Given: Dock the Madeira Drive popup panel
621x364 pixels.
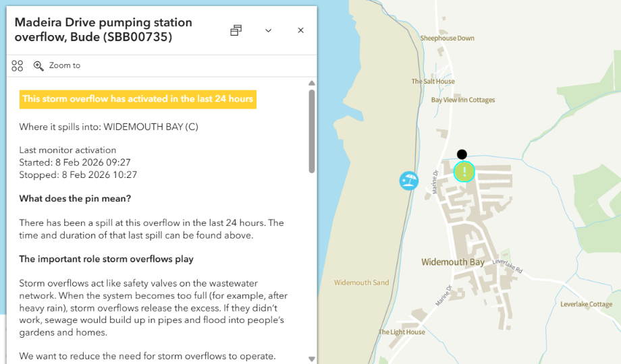Looking at the screenshot, I should pos(236,30).
